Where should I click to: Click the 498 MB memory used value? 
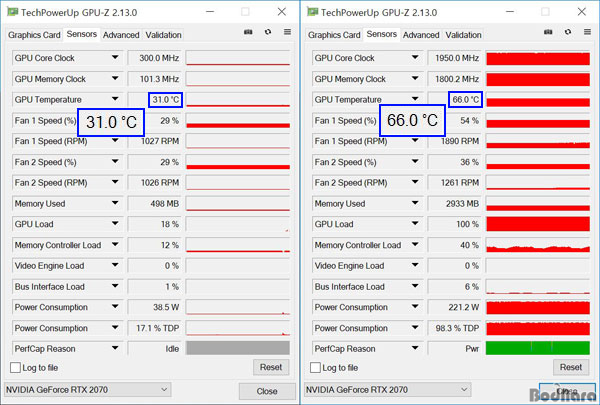pos(165,203)
